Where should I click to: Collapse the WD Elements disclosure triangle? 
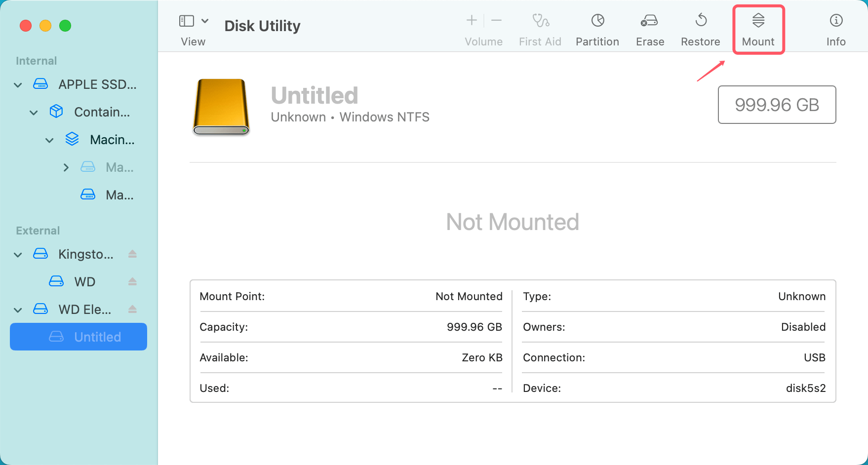(18, 309)
